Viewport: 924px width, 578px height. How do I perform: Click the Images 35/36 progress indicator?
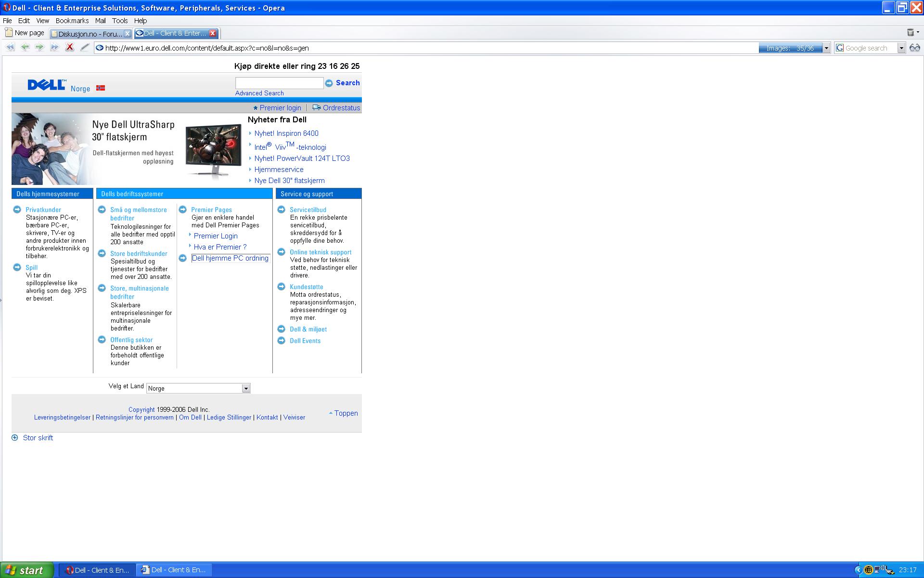[x=791, y=48]
